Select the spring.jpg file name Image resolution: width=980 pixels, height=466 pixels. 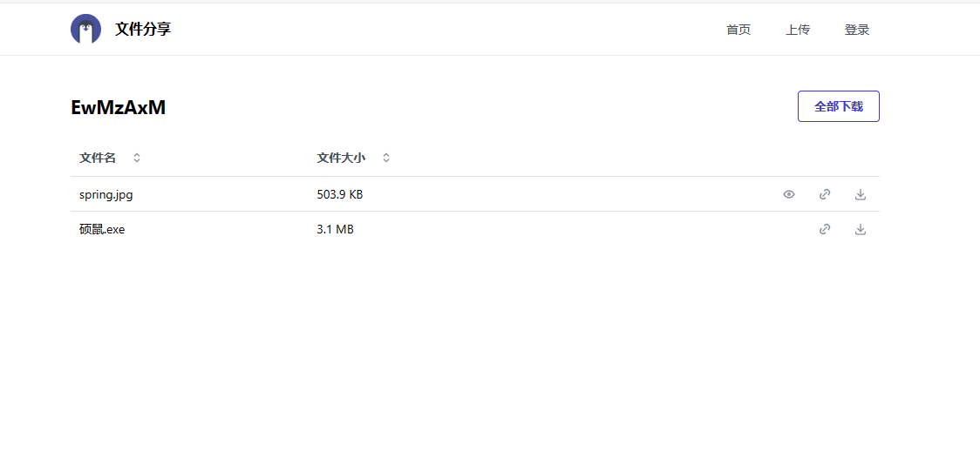106,194
